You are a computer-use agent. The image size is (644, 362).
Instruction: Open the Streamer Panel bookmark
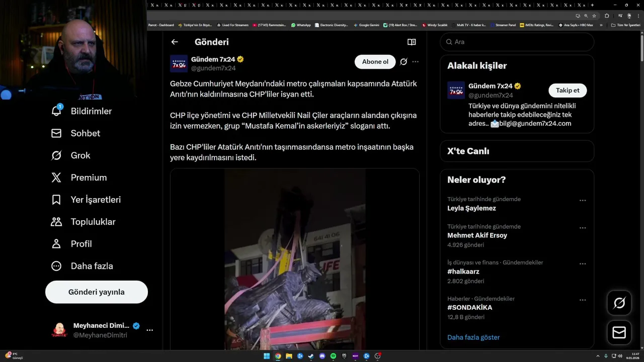pos(503,25)
